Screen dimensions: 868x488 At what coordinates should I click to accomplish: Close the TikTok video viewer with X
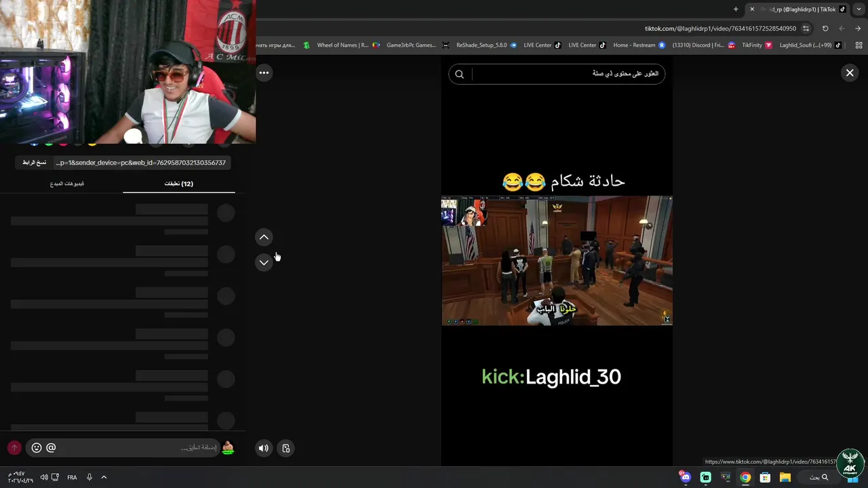[x=850, y=73]
